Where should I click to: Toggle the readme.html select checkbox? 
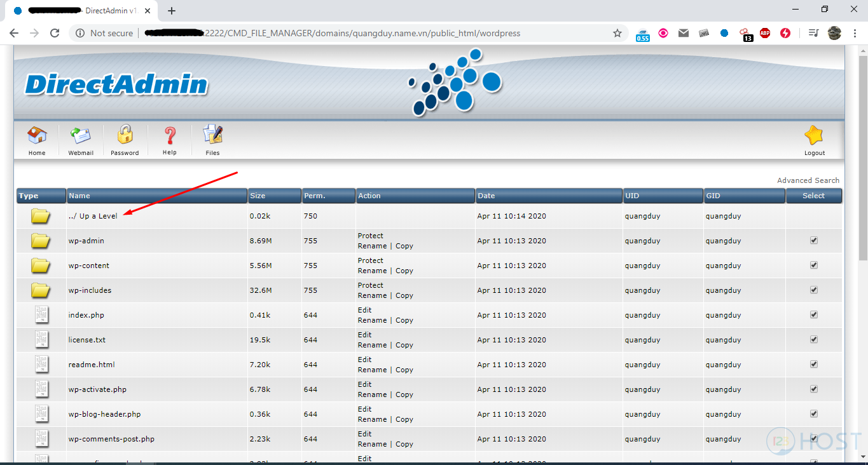click(814, 365)
